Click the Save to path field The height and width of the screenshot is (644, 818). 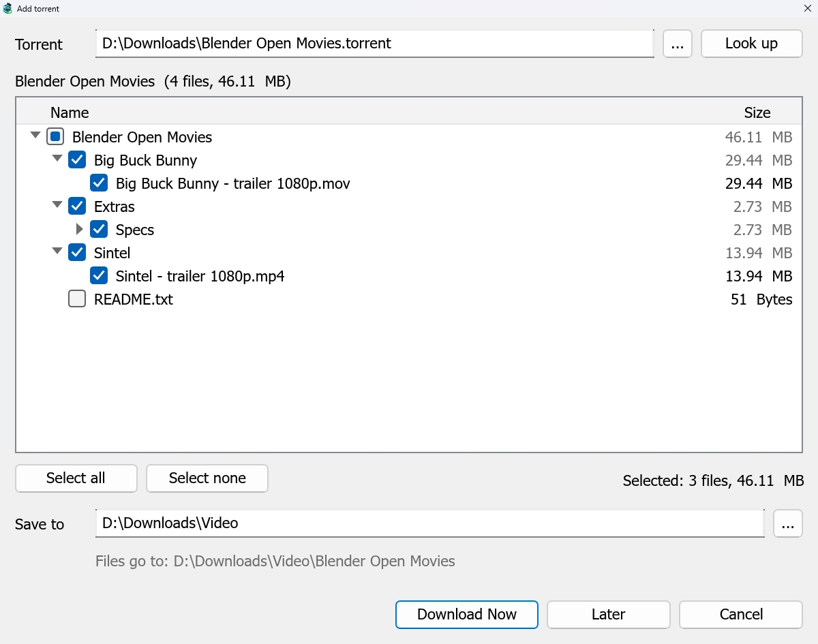pyautogui.click(x=430, y=523)
